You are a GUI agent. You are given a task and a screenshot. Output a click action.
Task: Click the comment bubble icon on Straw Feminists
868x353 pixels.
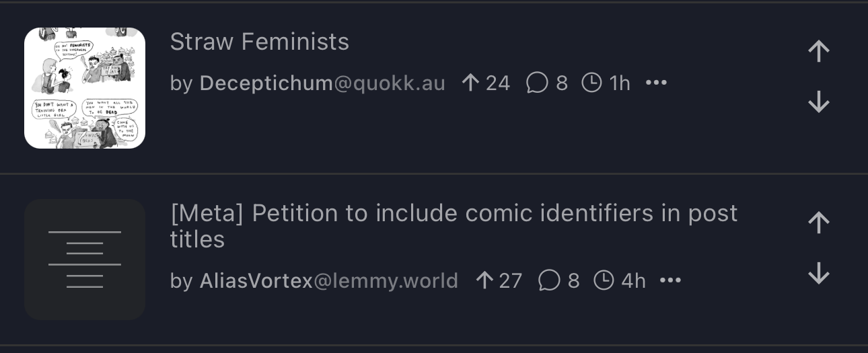click(x=537, y=83)
